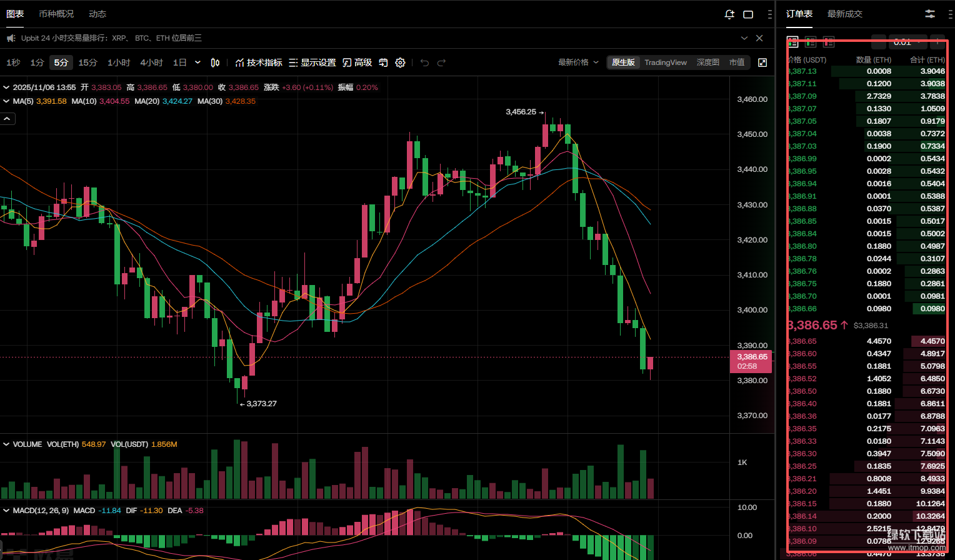Click the 3,387.09 ask price row
Screen dimensions: 955x560
click(x=866, y=96)
